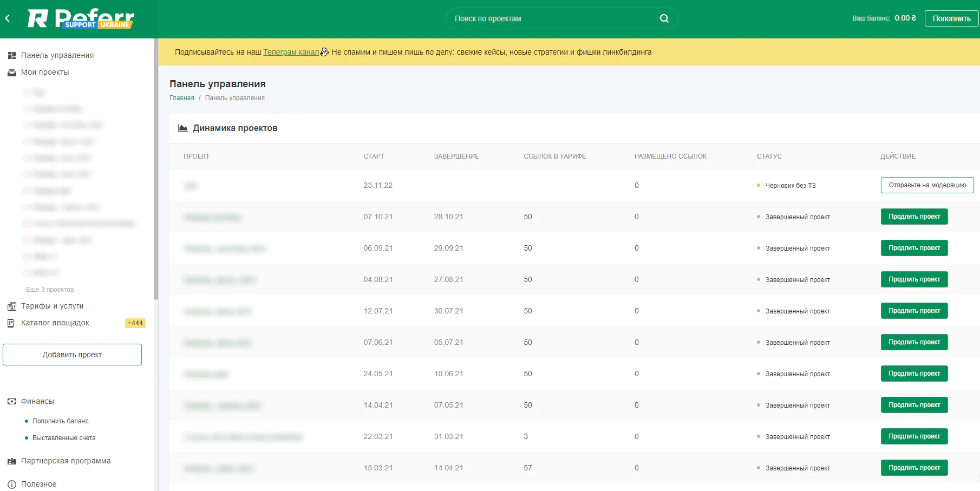Expand Еще 3 проектов list
This screenshot has height=491, width=980.
(50, 290)
